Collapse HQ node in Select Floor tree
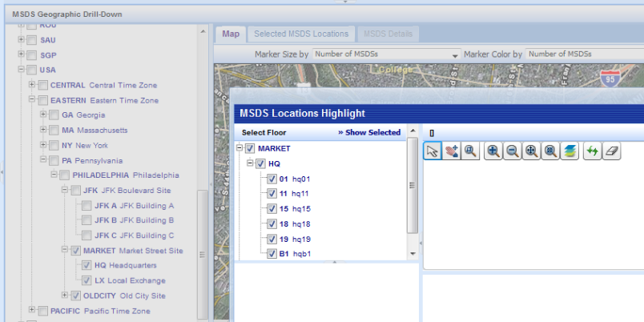The width and height of the screenshot is (644, 322). pyautogui.click(x=250, y=163)
